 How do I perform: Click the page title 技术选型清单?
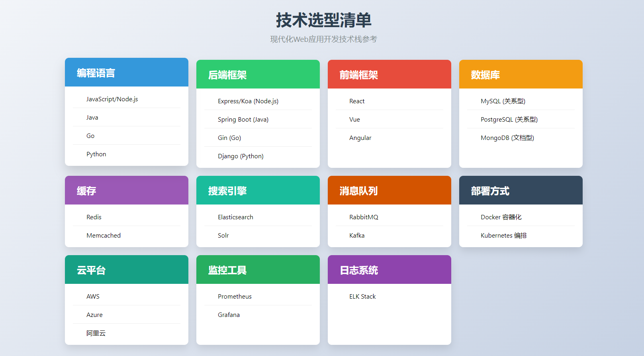click(x=323, y=20)
